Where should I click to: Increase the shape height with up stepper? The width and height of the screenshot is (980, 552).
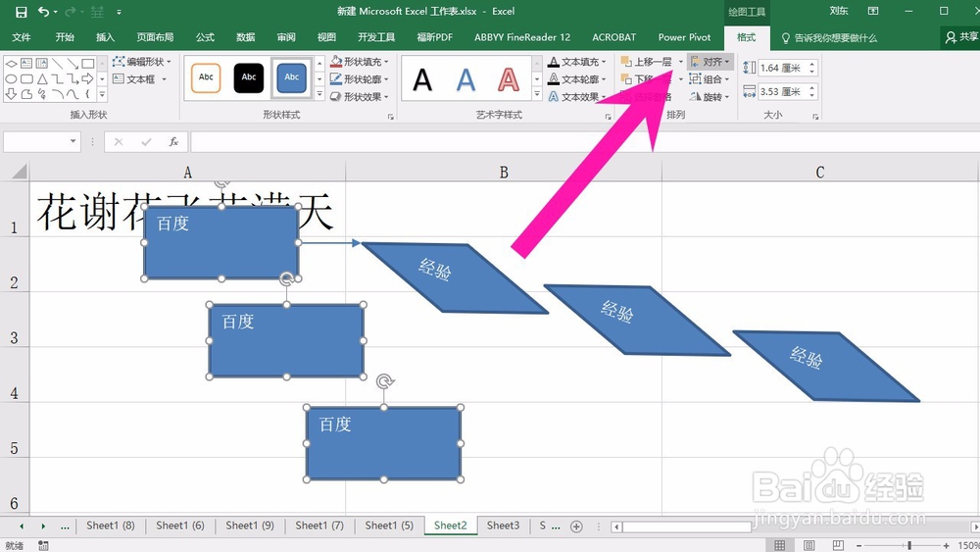pyautogui.click(x=811, y=64)
